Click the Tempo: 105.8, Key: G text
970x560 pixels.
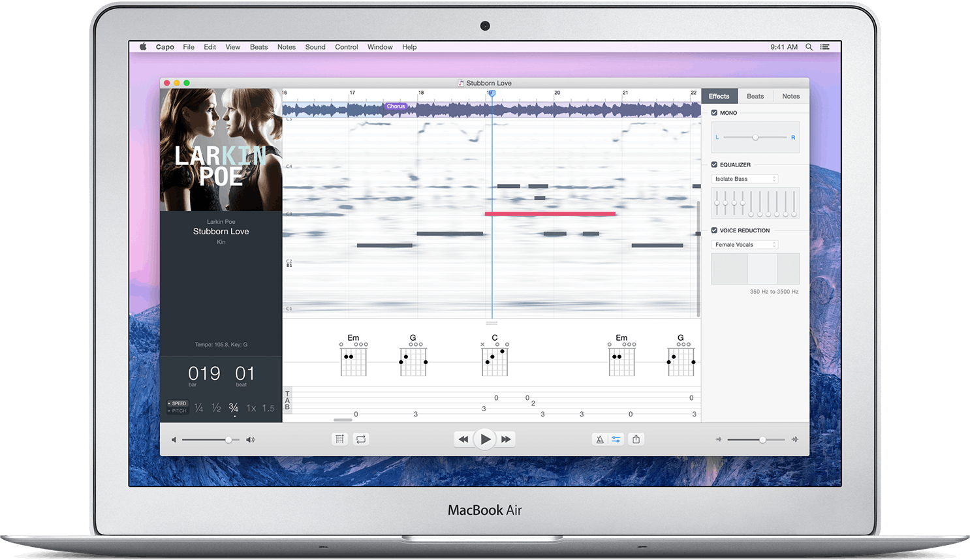[221, 345]
